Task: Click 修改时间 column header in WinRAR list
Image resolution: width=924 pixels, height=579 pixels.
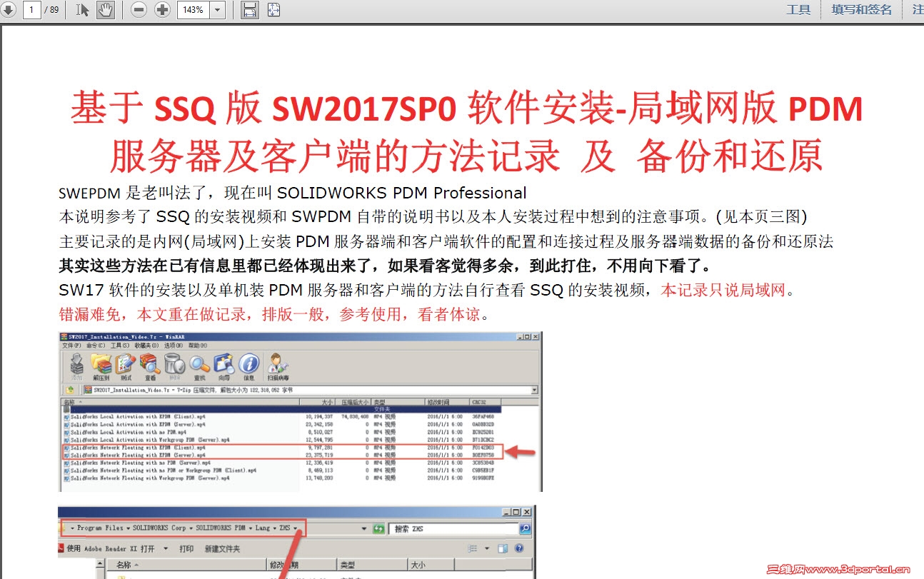Action: [446, 402]
